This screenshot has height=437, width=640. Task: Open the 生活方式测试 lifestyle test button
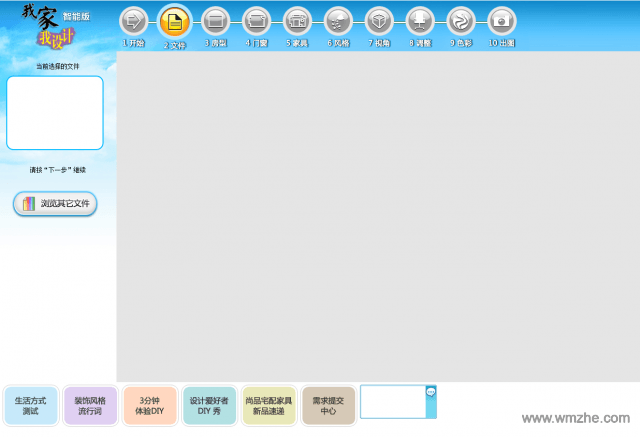(x=30, y=406)
